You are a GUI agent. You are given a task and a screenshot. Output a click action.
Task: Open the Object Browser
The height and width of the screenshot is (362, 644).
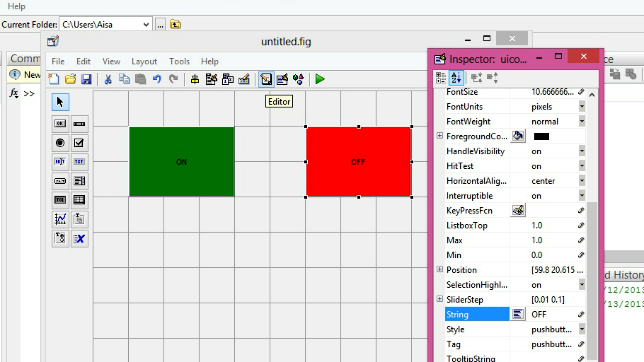(298, 79)
